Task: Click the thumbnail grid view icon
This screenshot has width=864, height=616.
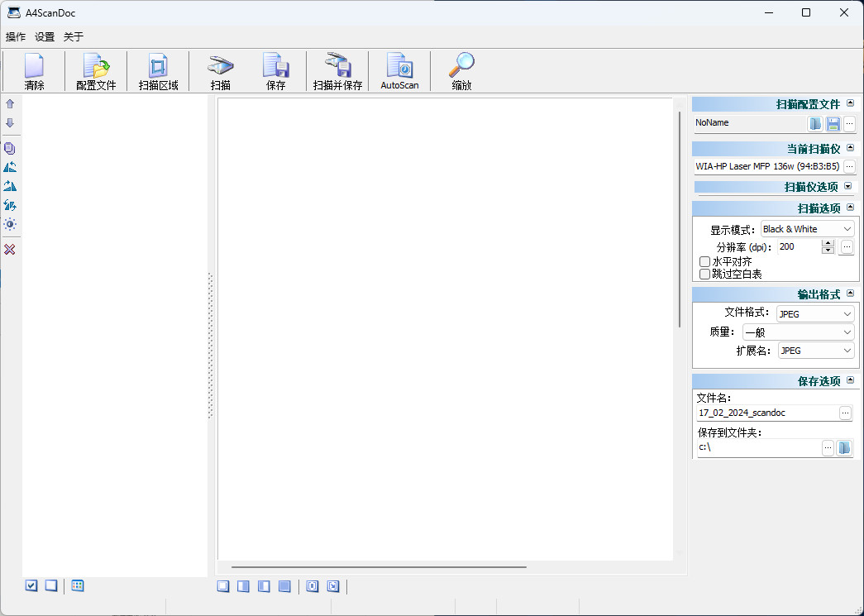Action: click(x=78, y=585)
